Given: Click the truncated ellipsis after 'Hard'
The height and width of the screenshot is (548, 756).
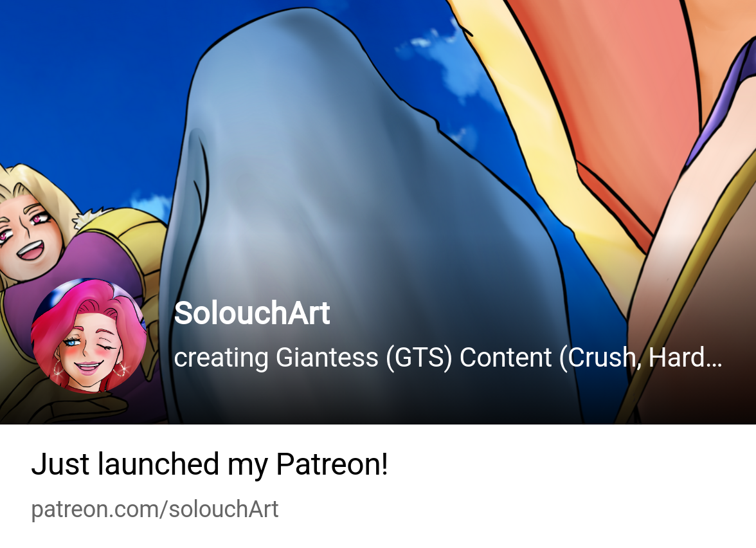Looking at the screenshot, I should (x=714, y=358).
